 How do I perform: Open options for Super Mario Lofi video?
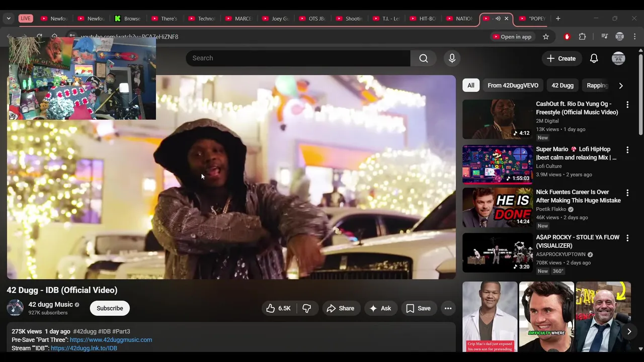tap(627, 150)
